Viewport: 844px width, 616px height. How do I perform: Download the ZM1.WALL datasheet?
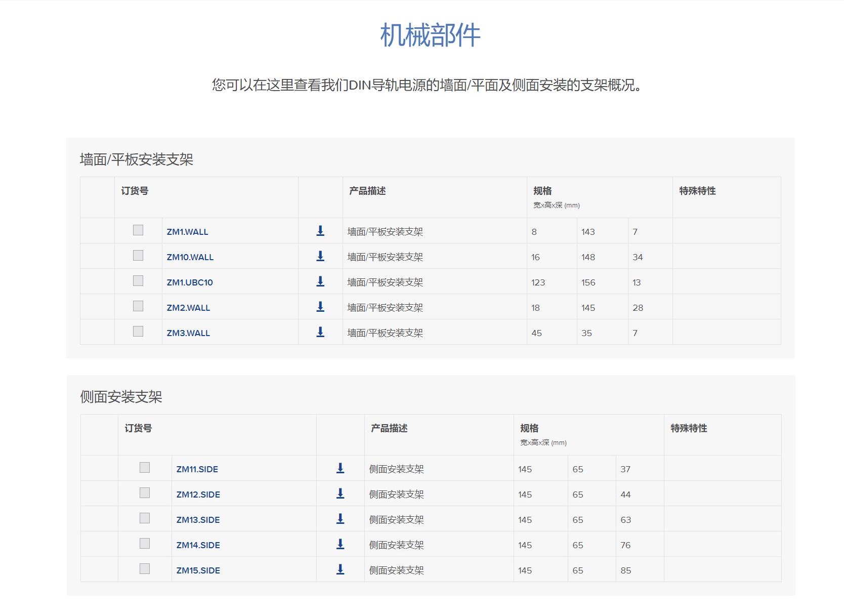[x=320, y=231]
